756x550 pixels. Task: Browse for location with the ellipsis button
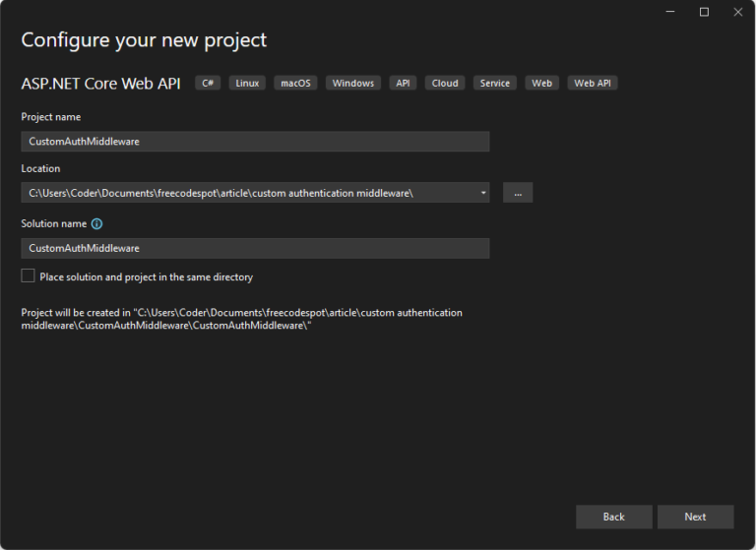(518, 193)
